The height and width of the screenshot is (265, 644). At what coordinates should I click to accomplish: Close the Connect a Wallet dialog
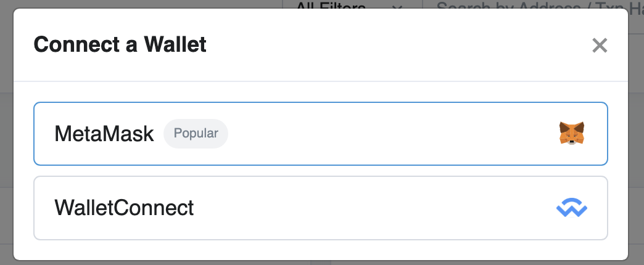click(600, 45)
